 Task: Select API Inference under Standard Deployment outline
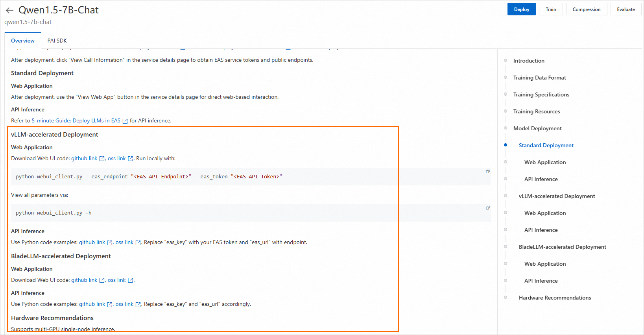point(541,179)
